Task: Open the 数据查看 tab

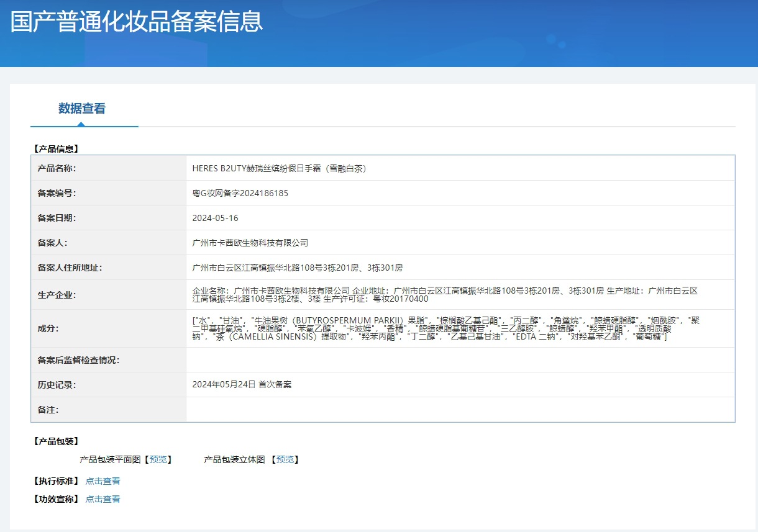Action: [x=82, y=109]
